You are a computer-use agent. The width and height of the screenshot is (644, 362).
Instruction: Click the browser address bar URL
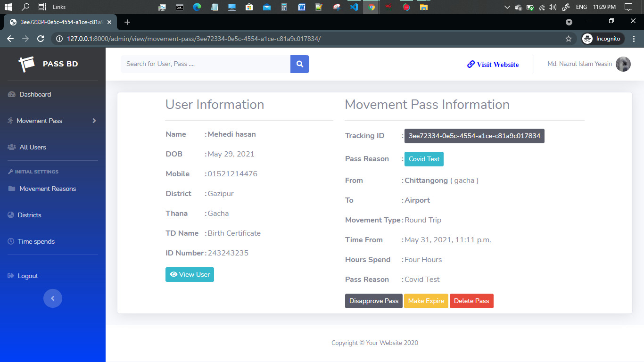click(x=194, y=39)
